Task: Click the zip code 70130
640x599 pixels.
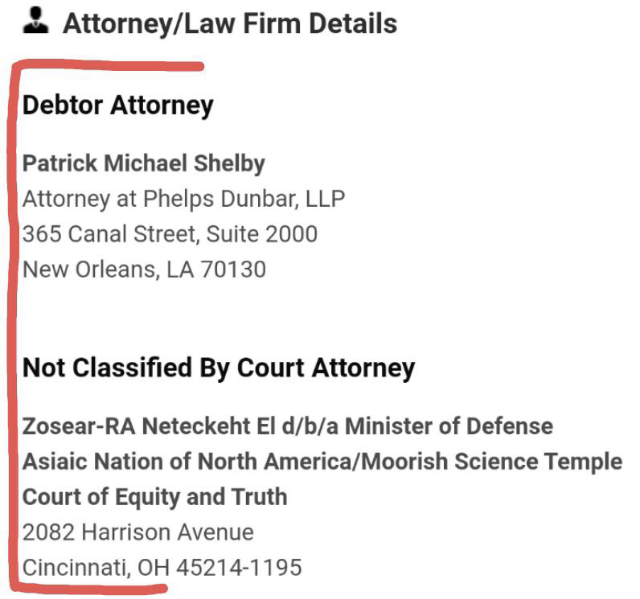Action: (233, 270)
